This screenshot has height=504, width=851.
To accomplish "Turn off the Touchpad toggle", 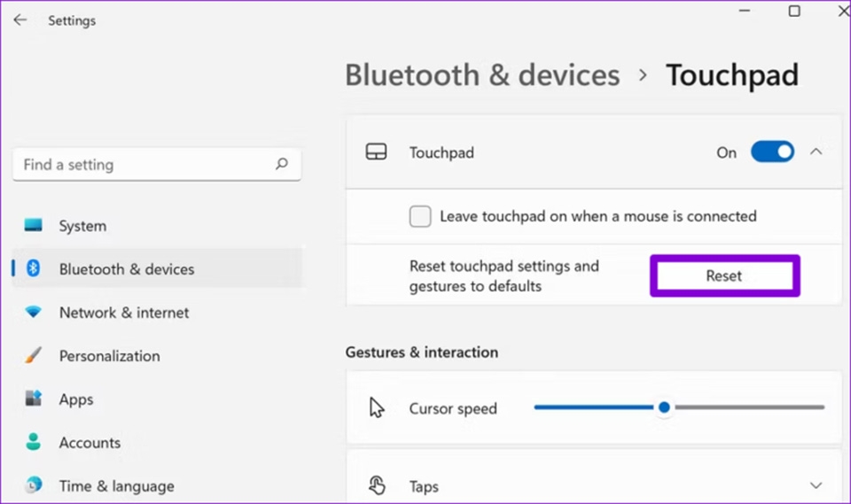I will (x=772, y=151).
